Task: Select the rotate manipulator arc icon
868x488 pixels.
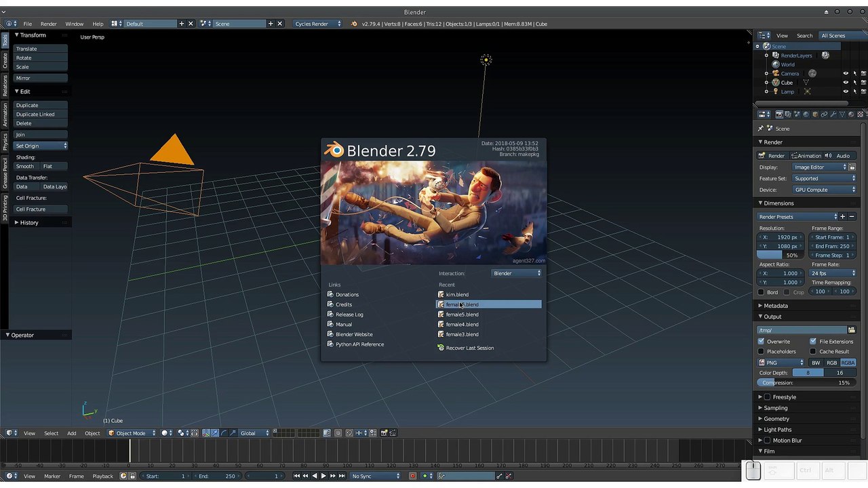Action: [x=224, y=433]
